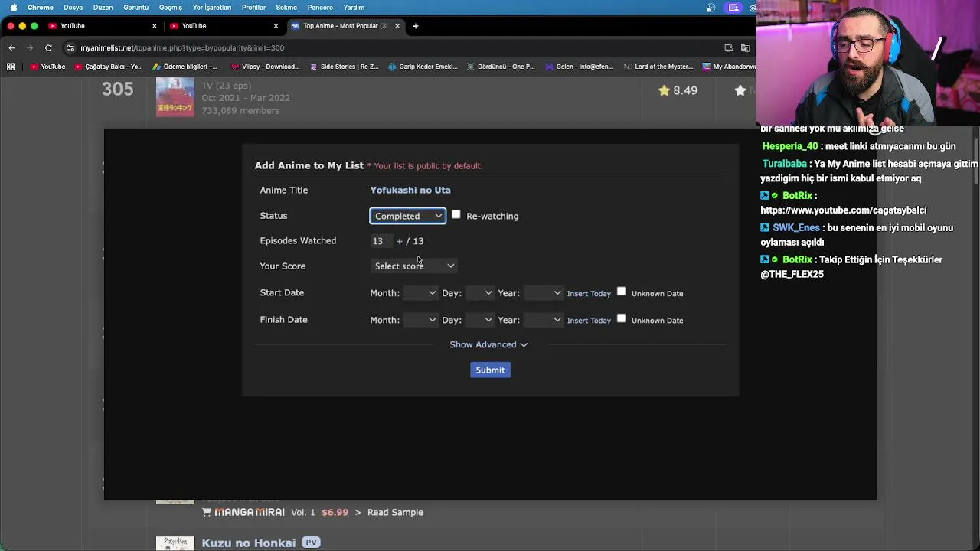The image size is (980, 551).
Task: Click the PV badge beside Kuzu no Honkai
Action: [x=311, y=543]
